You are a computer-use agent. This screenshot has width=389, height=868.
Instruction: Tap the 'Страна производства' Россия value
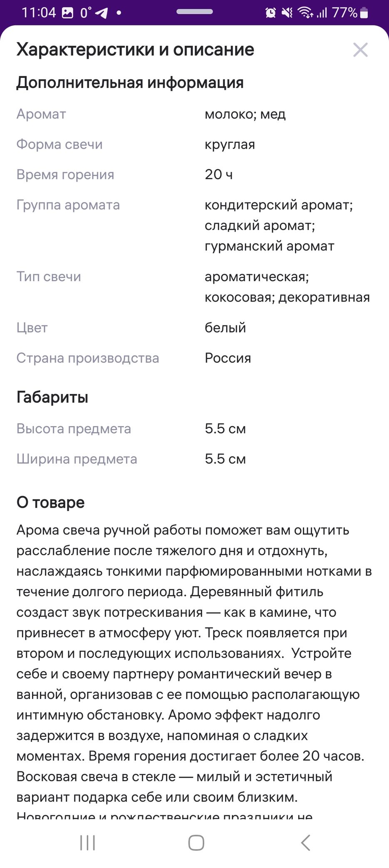(x=228, y=358)
